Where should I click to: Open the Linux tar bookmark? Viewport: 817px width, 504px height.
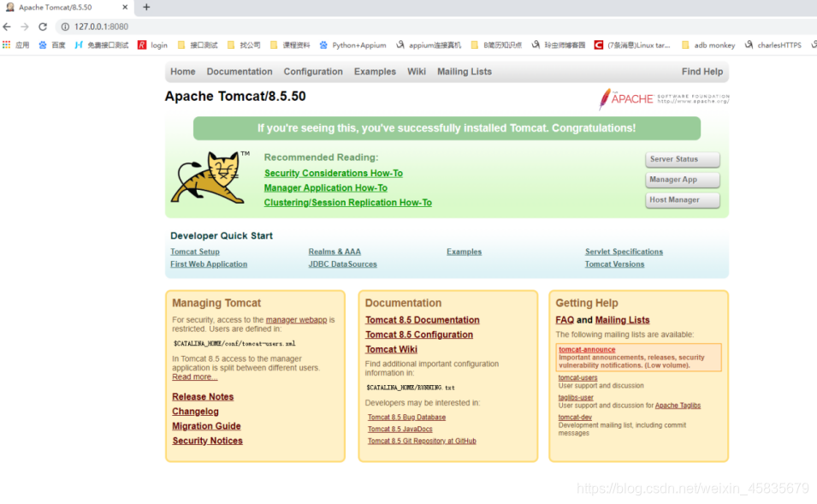[632, 45]
